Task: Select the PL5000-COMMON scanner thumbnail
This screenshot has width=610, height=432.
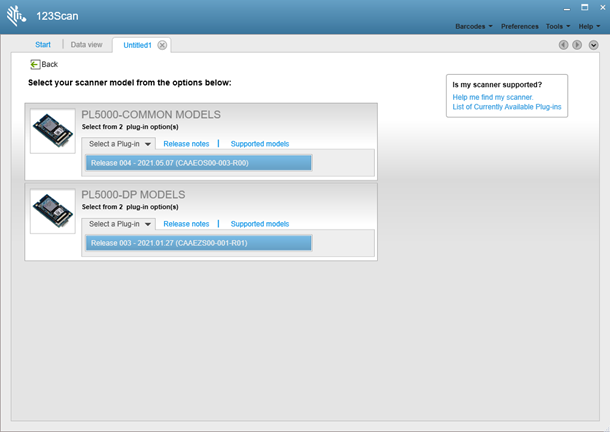Action: pos(52,131)
